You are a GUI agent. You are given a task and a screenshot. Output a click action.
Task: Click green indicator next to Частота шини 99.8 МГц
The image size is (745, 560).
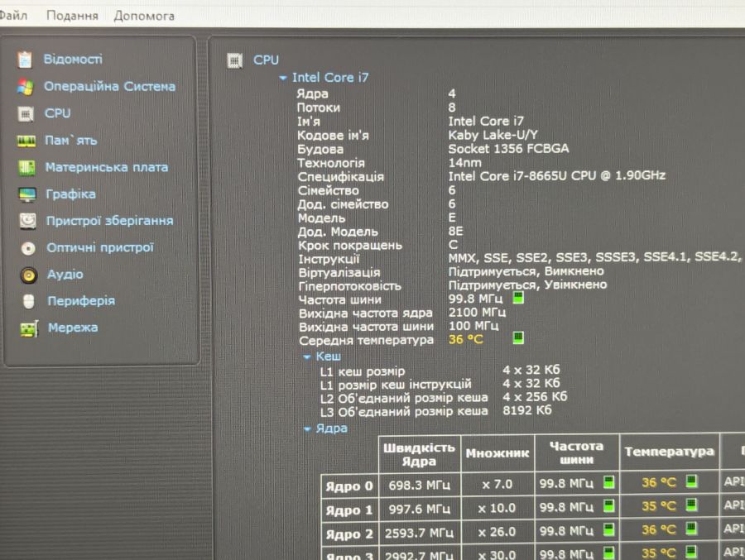[518, 298]
